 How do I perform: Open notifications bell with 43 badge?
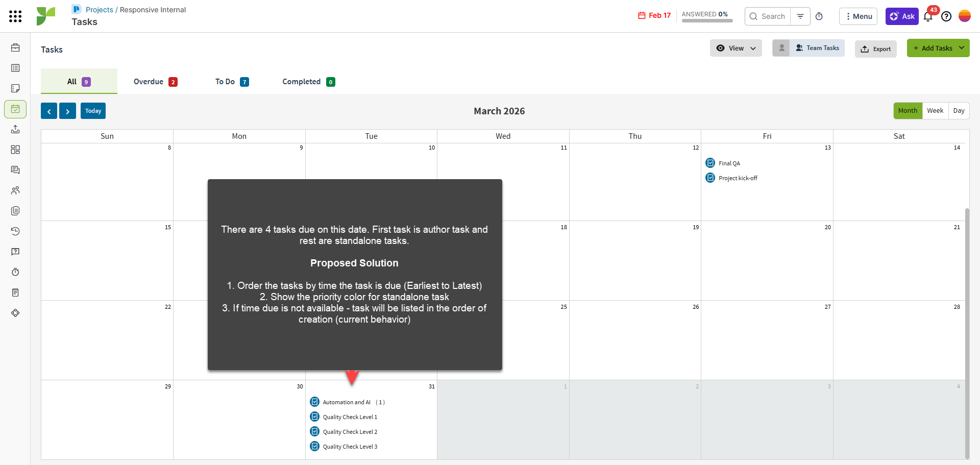pyautogui.click(x=928, y=16)
